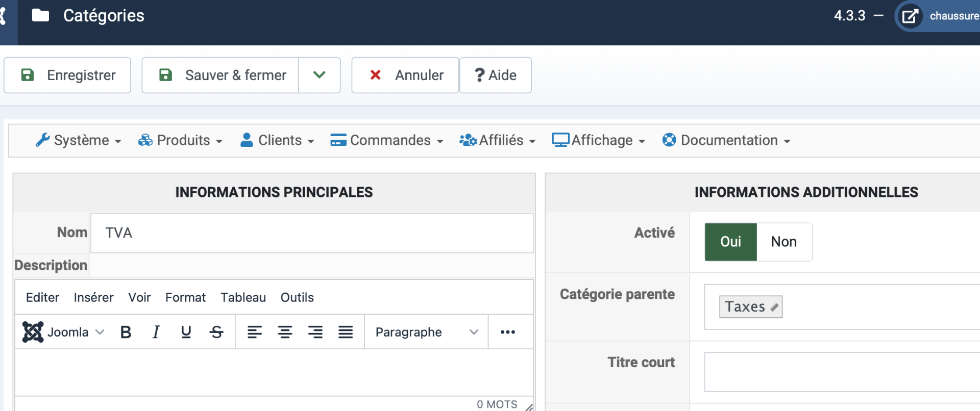Set Activé to Oui

730,242
